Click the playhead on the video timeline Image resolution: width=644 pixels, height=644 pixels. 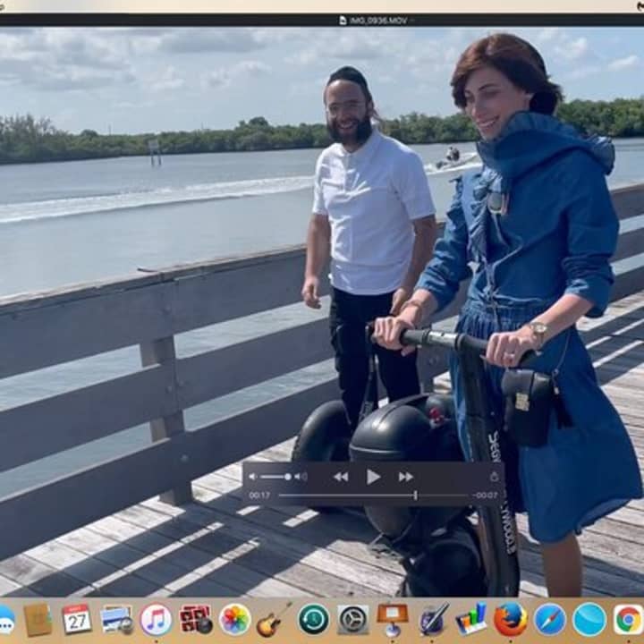click(x=415, y=495)
